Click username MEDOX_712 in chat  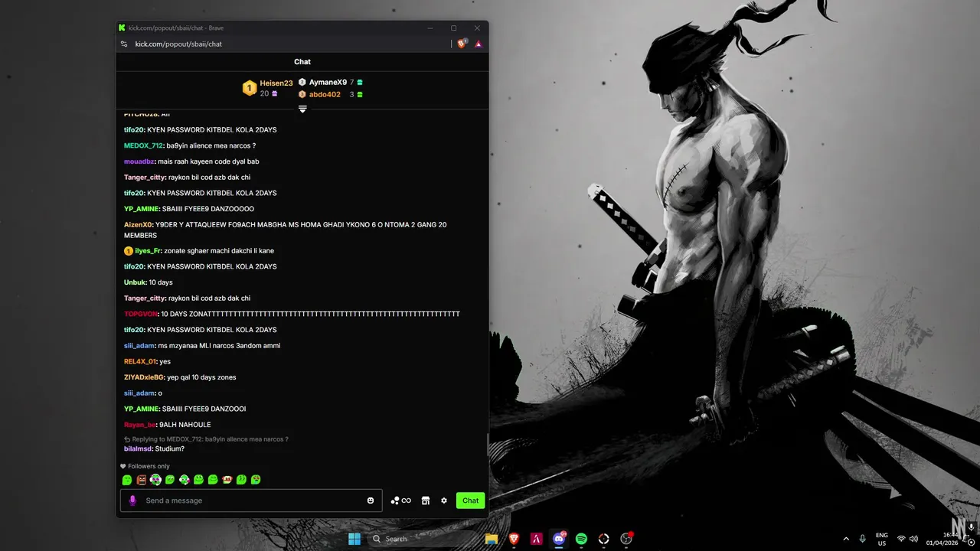point(143,145)
